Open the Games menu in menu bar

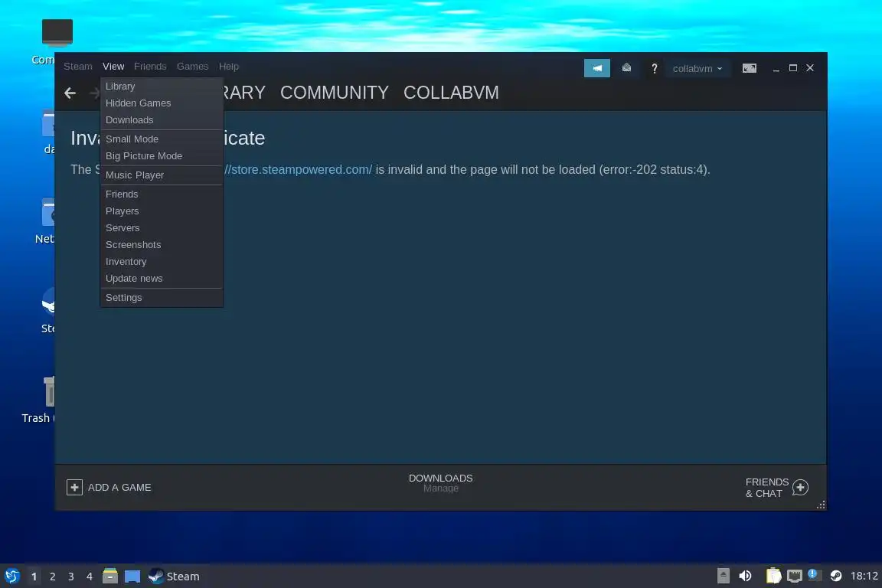pos(192,67)
